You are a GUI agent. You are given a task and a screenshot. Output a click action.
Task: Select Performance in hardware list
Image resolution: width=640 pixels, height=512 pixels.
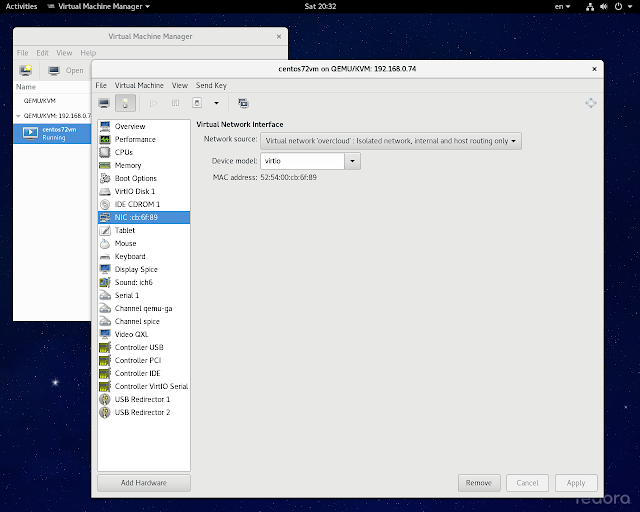(x=144, y=139)
